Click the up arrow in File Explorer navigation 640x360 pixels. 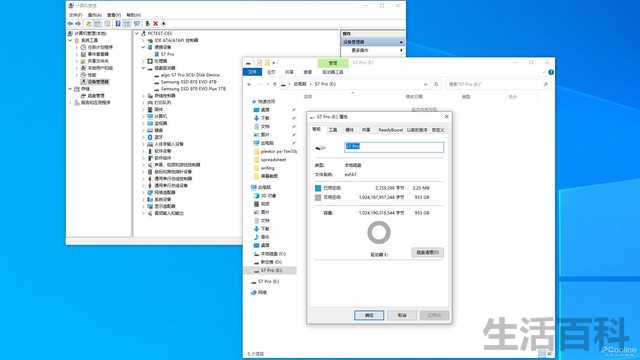275,84
